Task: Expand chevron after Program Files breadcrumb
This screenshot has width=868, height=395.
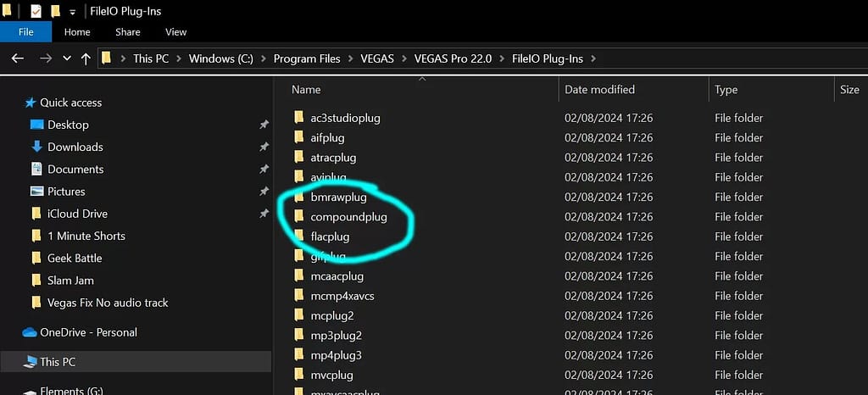Action: click(350, 58)
